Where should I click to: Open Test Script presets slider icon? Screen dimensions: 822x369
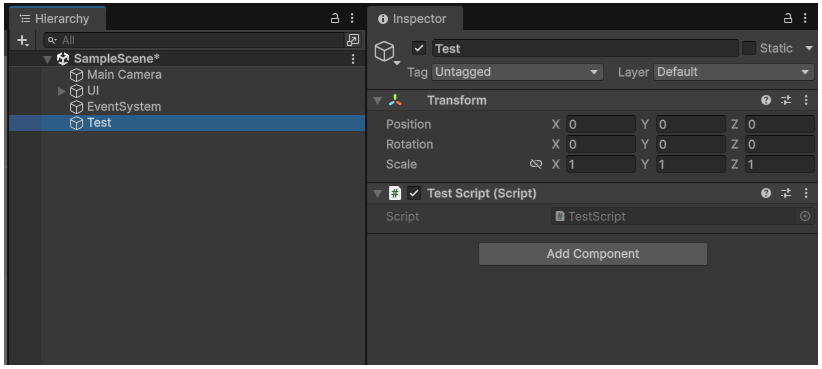click(786, 193)
